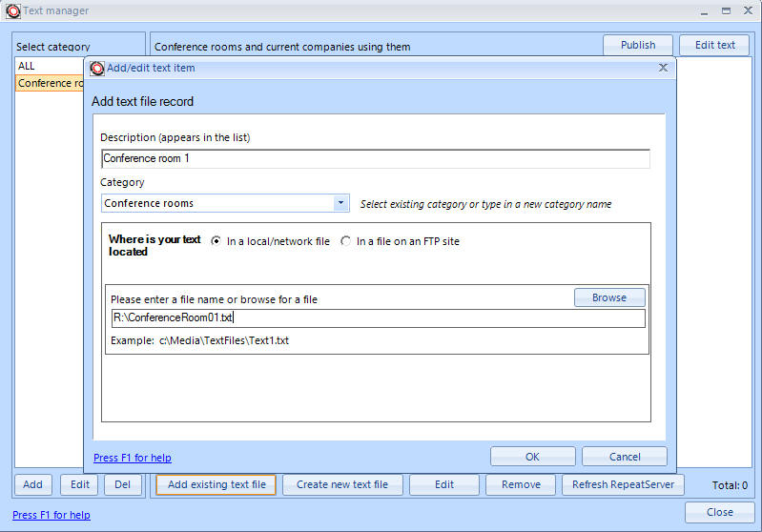Image resolution: width=762 pixels, height=532 pixels.
Task: Click the Del category button
Action: coord(123,484)
